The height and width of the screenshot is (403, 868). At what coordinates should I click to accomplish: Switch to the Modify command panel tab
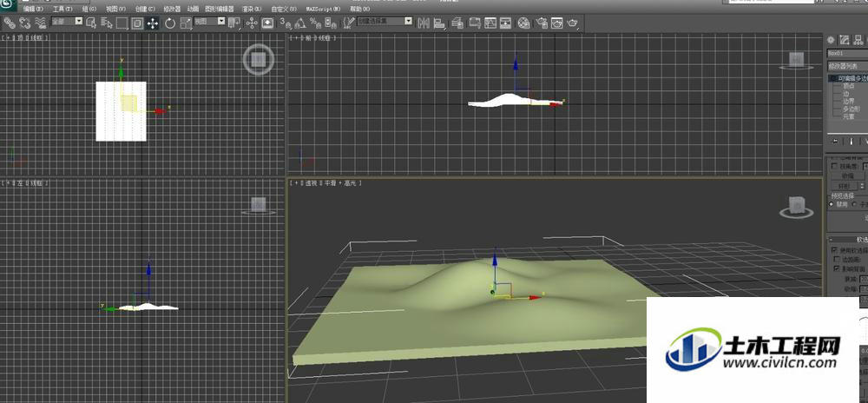(x=845, y=40)
